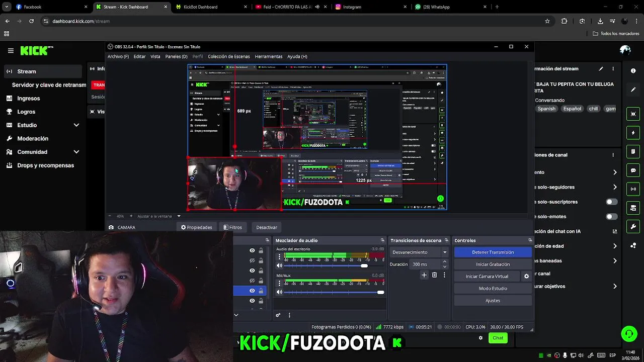Open the green Chat button
This screenshot has height=362, width=644.
[x=498, y=338]
